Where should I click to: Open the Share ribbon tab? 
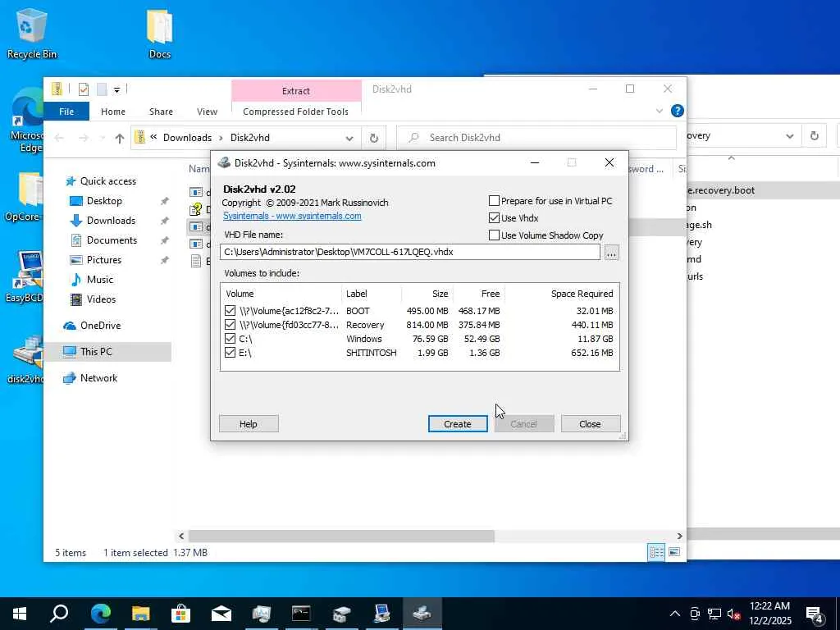[x=161, y=112]
